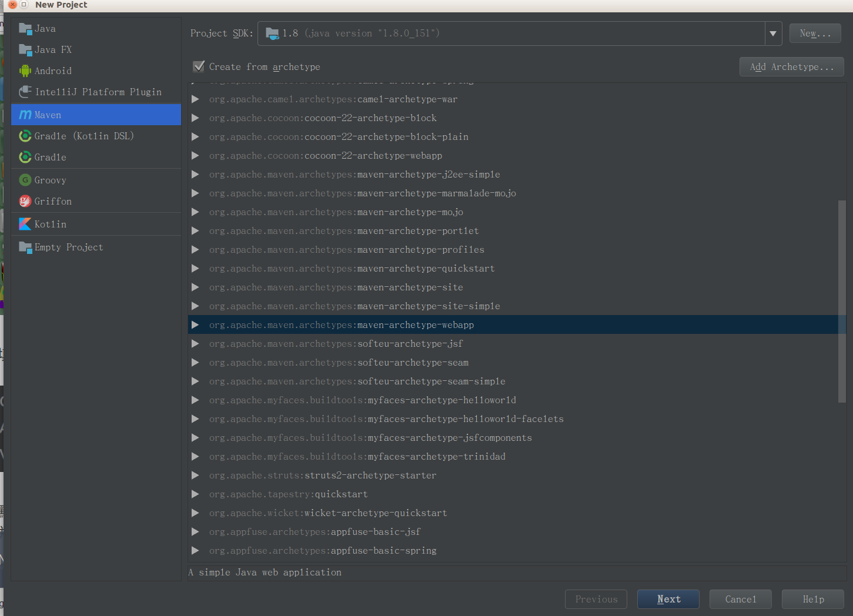Screen dimensions: 853x616
Task: Click the Maven 'm' icon
Action: pos(25,115)
